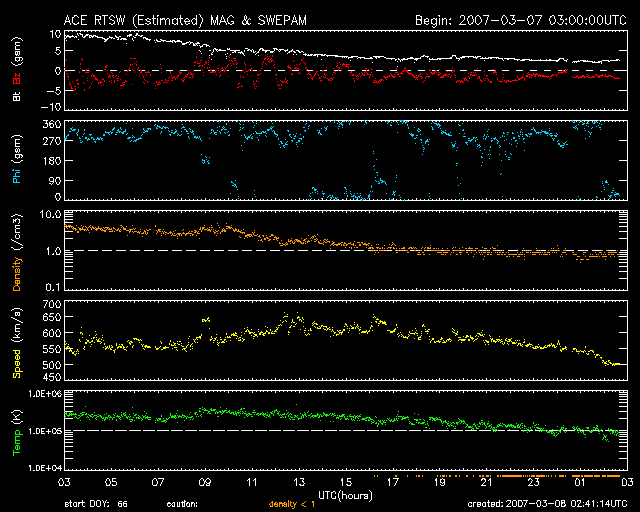Click the '600' tick on the Speed axis
This screenshot has height=512, width=640.
[52, 333]
